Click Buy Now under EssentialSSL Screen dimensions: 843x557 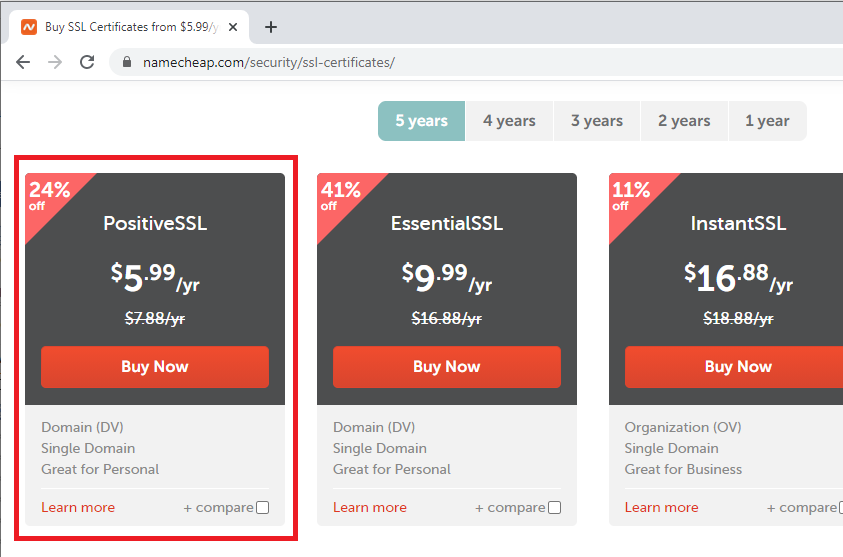446,367
